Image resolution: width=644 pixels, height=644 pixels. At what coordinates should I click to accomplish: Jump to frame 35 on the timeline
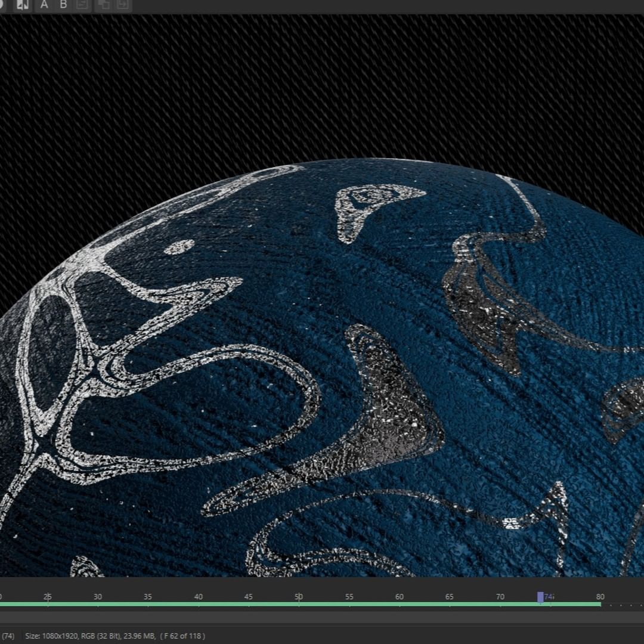point(148,596)
